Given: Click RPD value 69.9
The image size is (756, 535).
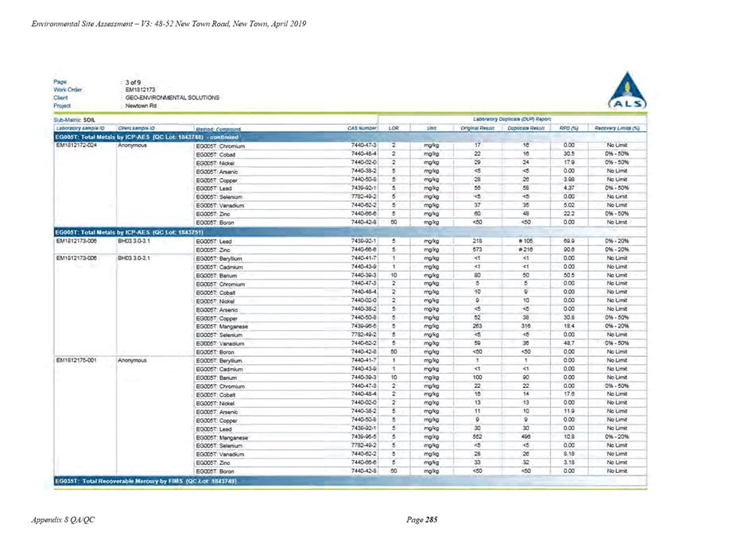Looking at the screenshot, I should [569, 241].
